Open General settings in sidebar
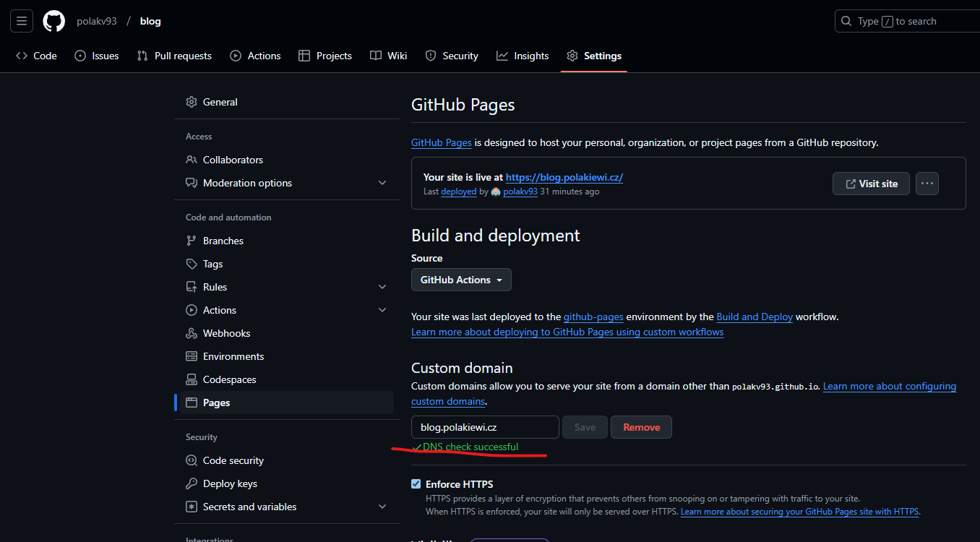Viewport: 980px width, 542px height. [x=287, y=102]
